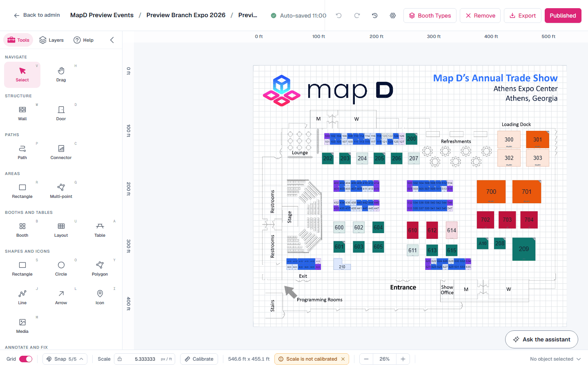Choose the Icon tool
The image size is (588, 368).
[100, 297]
